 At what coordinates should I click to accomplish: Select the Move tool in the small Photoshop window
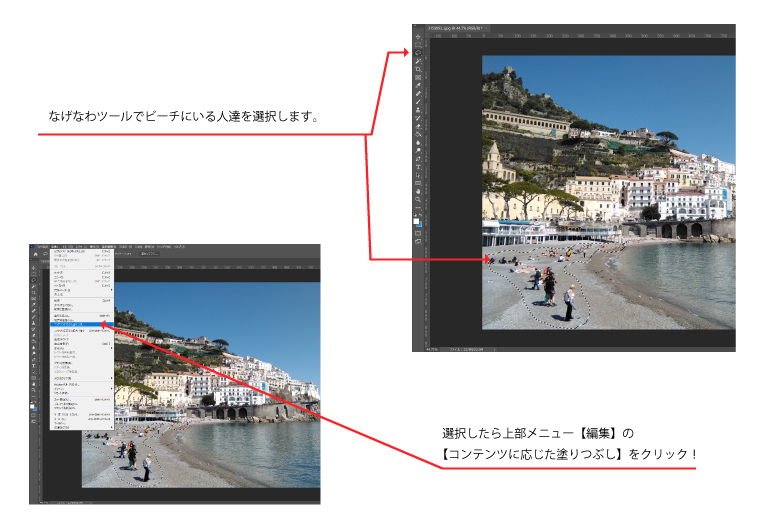point(33,268)
